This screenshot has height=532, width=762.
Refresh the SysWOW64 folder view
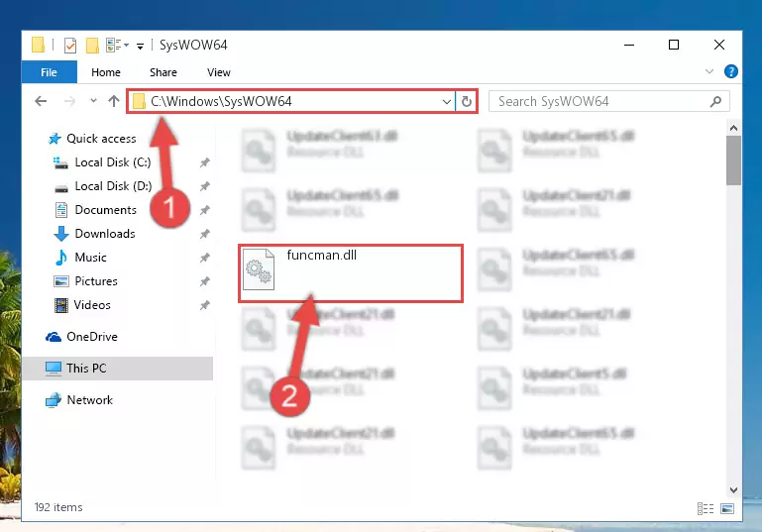click(x=467, y=101)
